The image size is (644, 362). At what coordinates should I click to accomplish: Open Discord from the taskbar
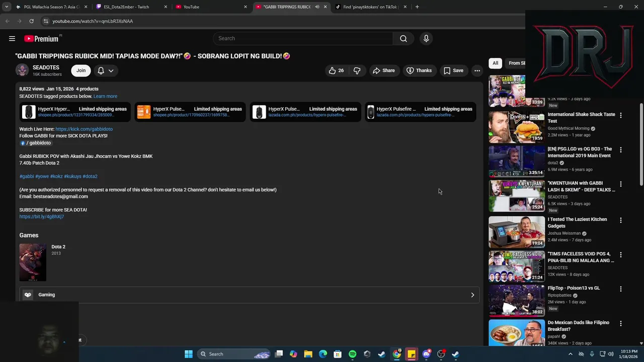[426, 354]
